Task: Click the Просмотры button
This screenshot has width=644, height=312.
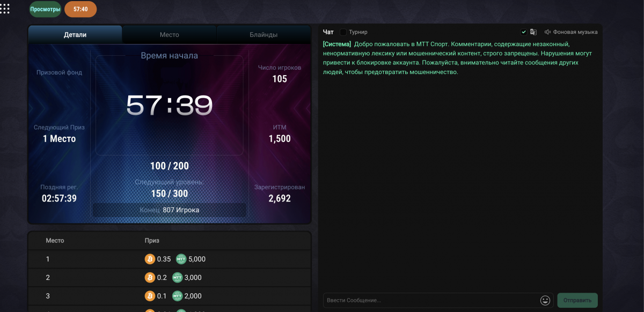Action: pos(45,9)
